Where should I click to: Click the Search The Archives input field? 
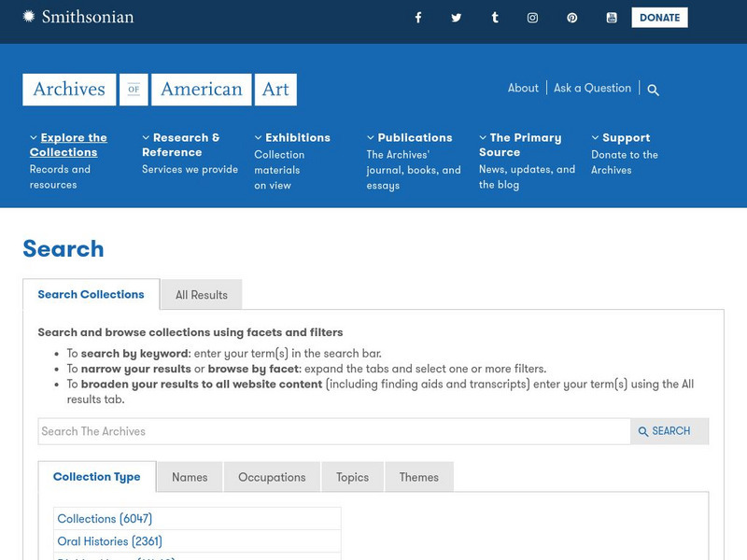tap(334, 431)
